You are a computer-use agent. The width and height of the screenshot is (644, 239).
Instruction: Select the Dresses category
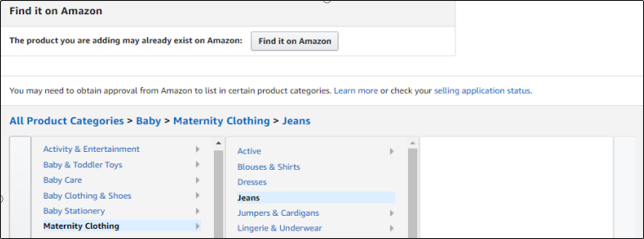tap(252, 182)
